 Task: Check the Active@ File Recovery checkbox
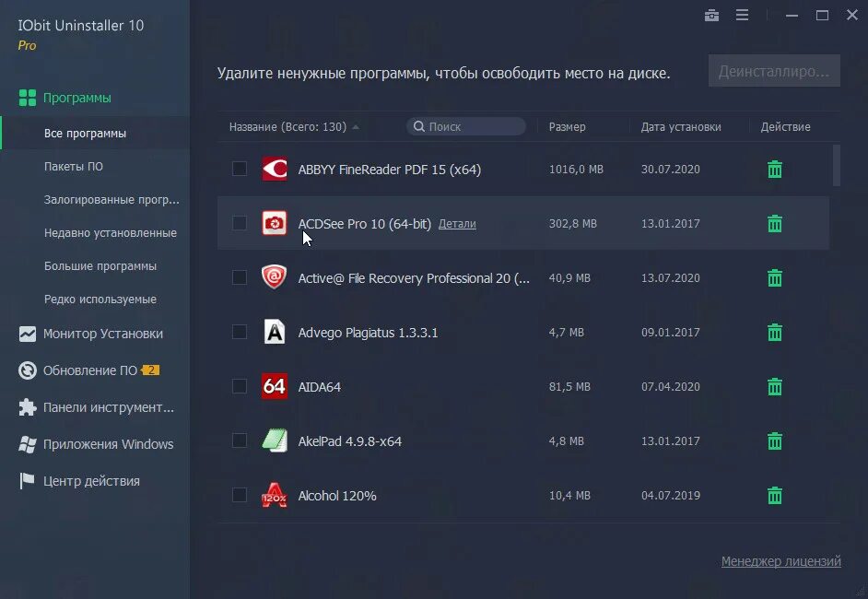point(240,277)
